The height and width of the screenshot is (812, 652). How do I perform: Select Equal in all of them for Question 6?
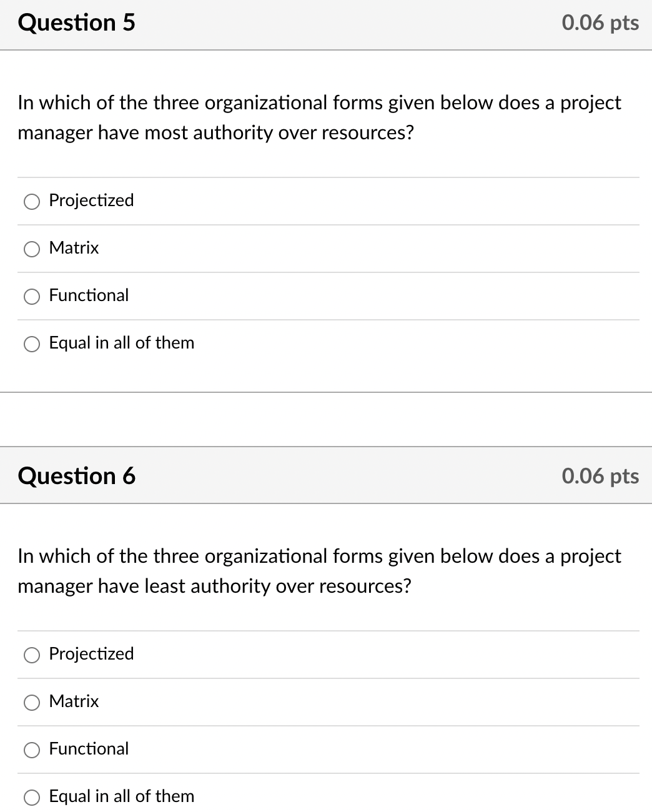(31, 797)
